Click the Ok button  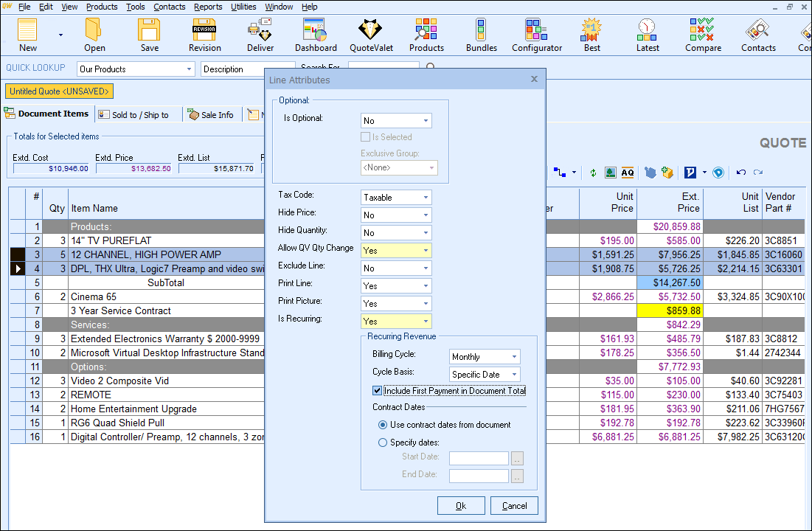click(x=461, y=506)
